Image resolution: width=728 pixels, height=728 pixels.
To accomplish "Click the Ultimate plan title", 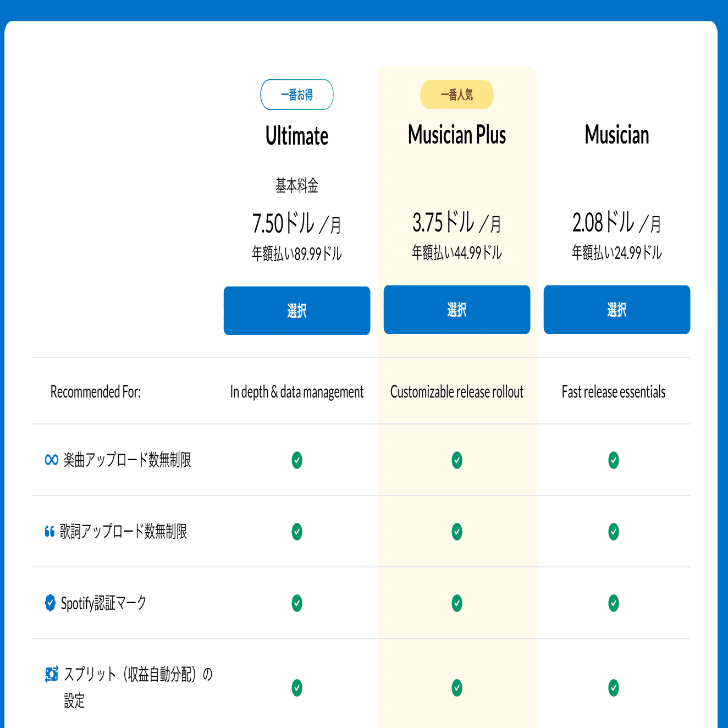I will click(297, 136).
